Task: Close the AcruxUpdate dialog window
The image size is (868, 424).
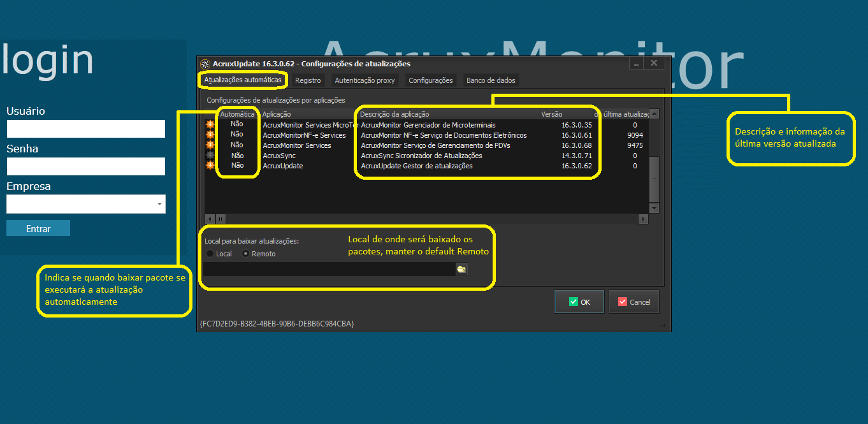Action: pyautogui.click(x=655, y=63)
